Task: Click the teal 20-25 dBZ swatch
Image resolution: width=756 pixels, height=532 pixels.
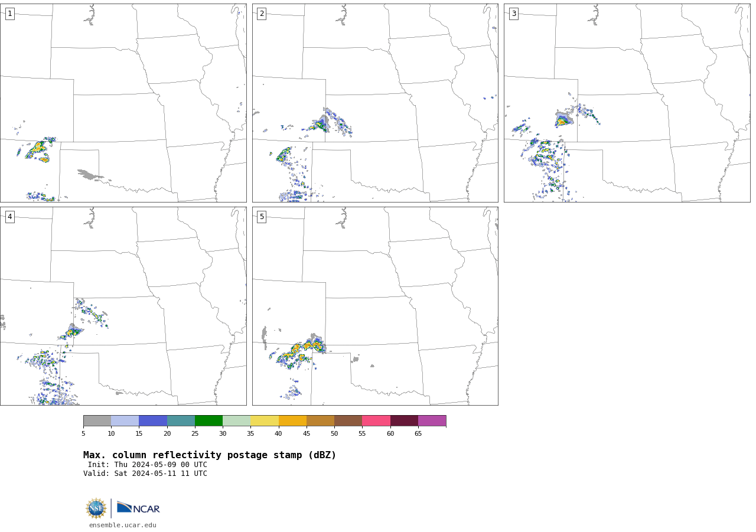Action: (x=181, y=420)
